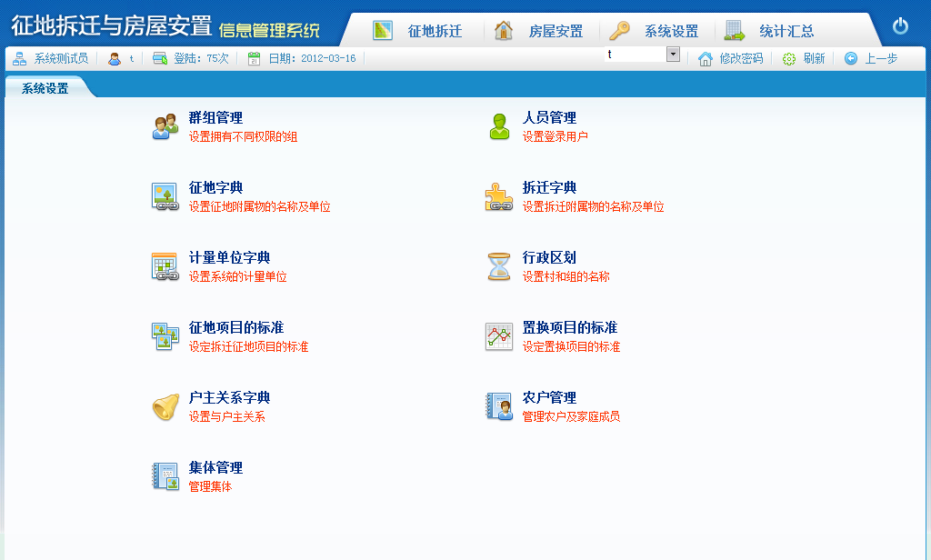Viewport: 931px width, 560px height.
Task: Click the 刷新 link
Action: (x=814, y=58)
